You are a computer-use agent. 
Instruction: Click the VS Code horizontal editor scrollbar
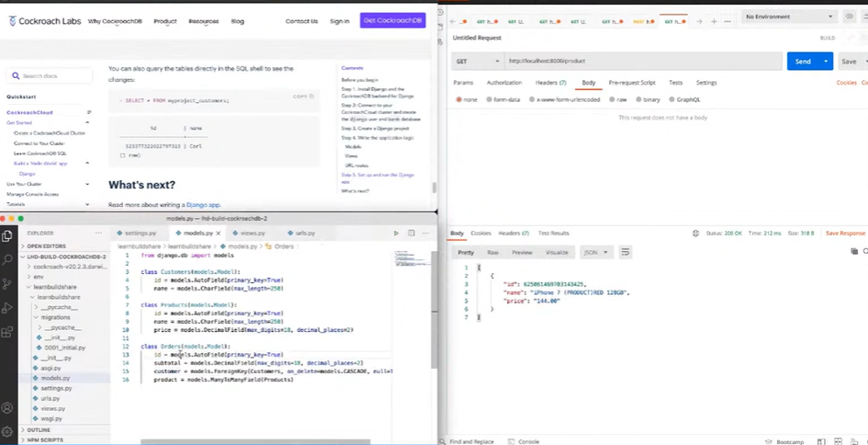[x=255, y=441]
